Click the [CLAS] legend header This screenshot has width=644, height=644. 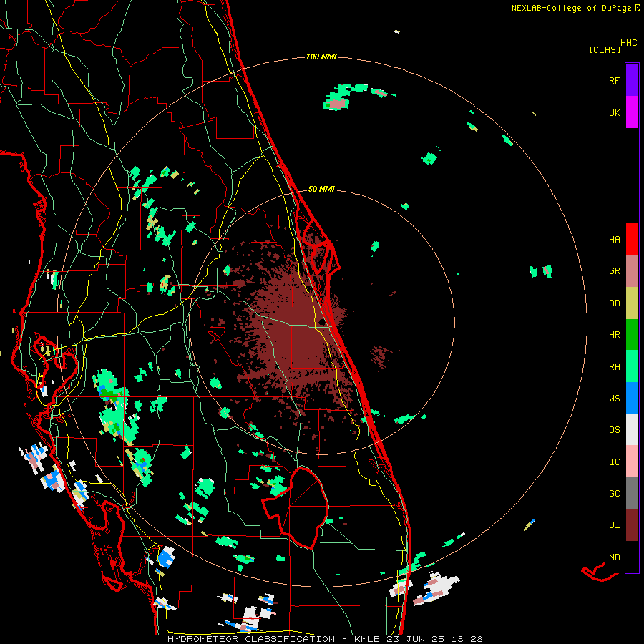605,50
